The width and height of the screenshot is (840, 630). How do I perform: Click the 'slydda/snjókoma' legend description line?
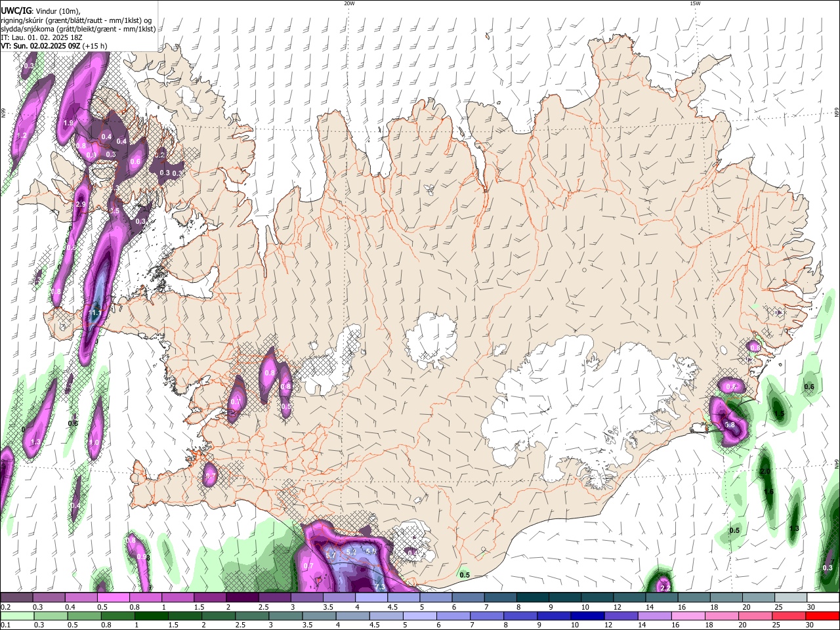[x=78, y=29]
